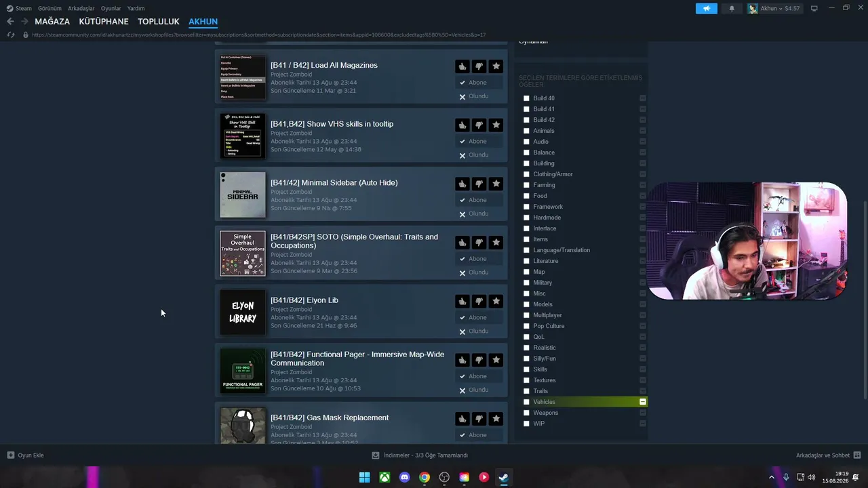The width and height of the screenshot is (868, 488).
Task: Check the Map tag checkbox
Action: [x=526, y=272]
